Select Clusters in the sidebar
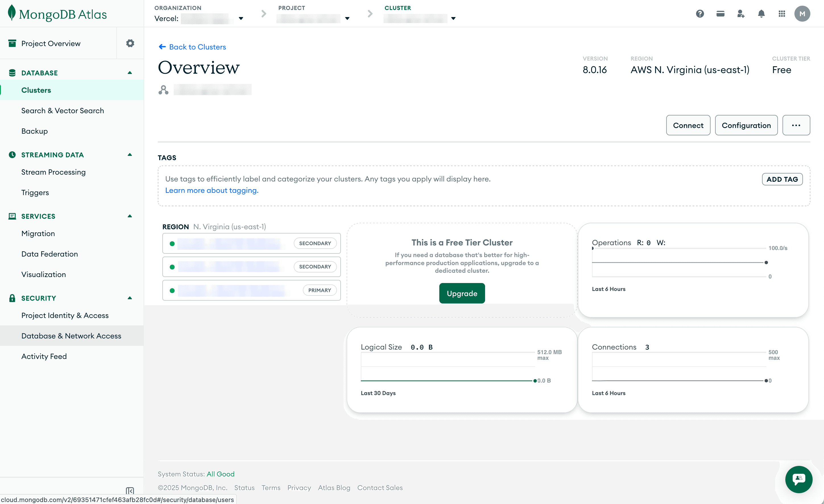The height and width of the screenshot is (504, 824). (x=36, y=90)
